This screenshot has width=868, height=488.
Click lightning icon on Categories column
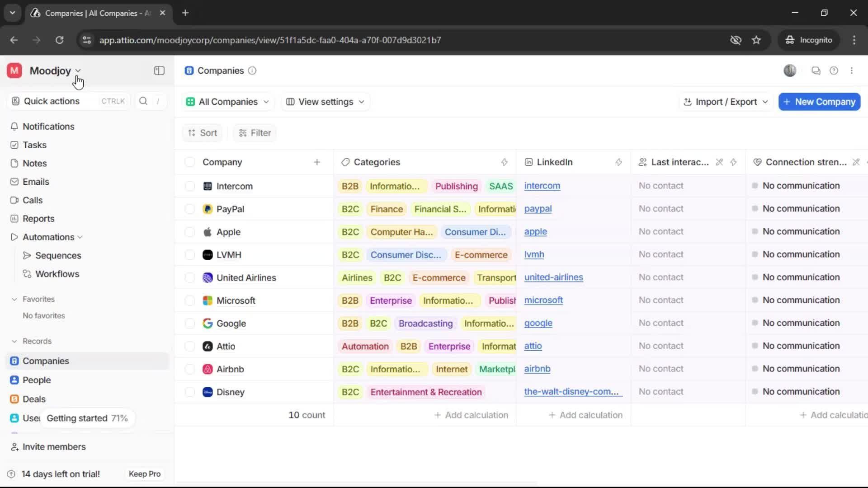505,162
